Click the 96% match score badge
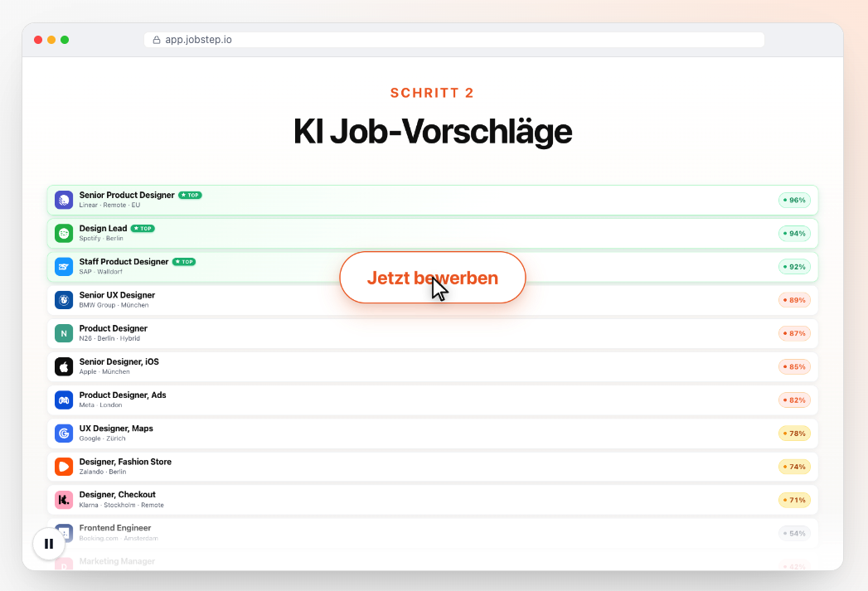868x591 pixels. [794, 200]
